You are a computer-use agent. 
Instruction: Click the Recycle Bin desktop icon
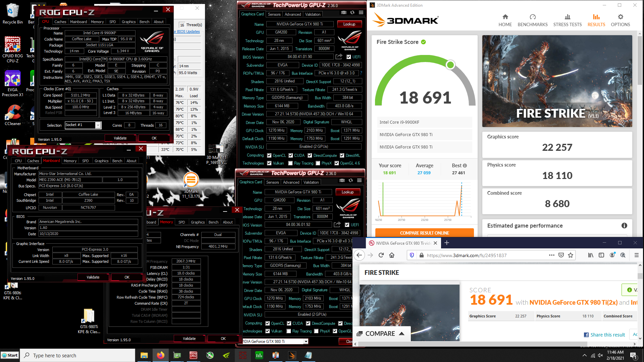click(x=13, y=14)
